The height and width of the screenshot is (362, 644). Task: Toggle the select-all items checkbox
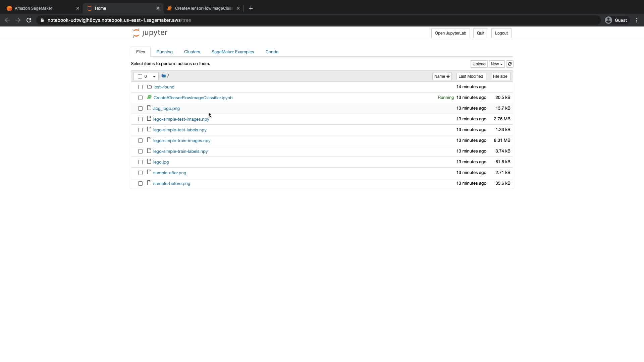tap(140, 76)
